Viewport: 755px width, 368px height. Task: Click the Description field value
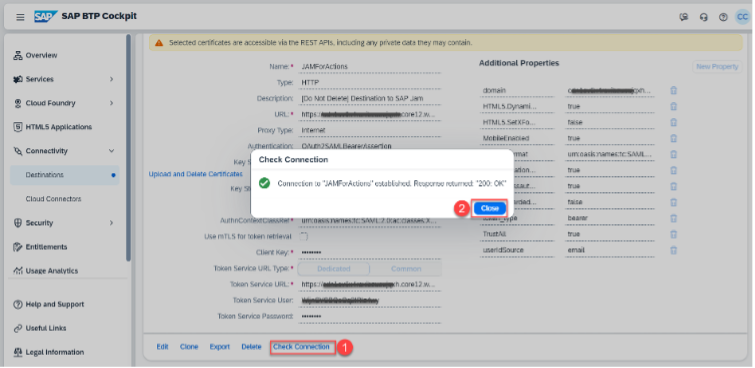(369, 98)
